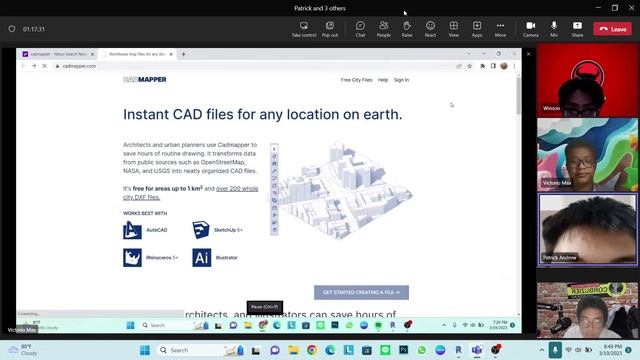Click Sign In on Cadmapper

point(401,80)
